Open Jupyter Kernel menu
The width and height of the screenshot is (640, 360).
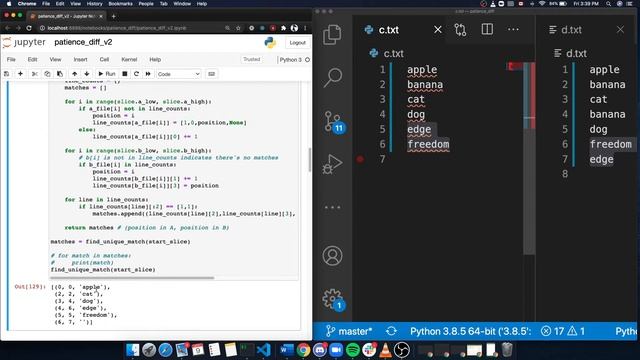click(x=129, y=60)
